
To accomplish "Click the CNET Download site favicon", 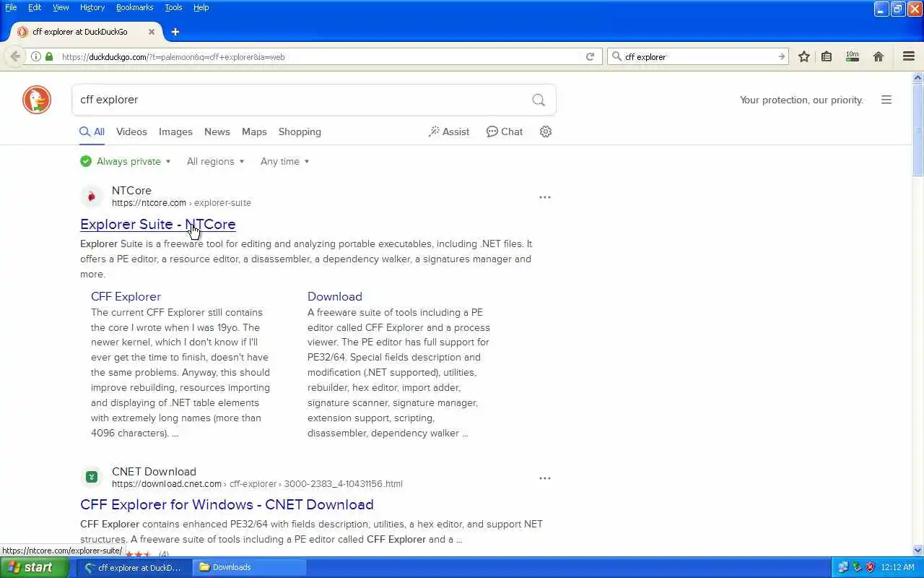I will pyautogui.click(x=92, y=477).
